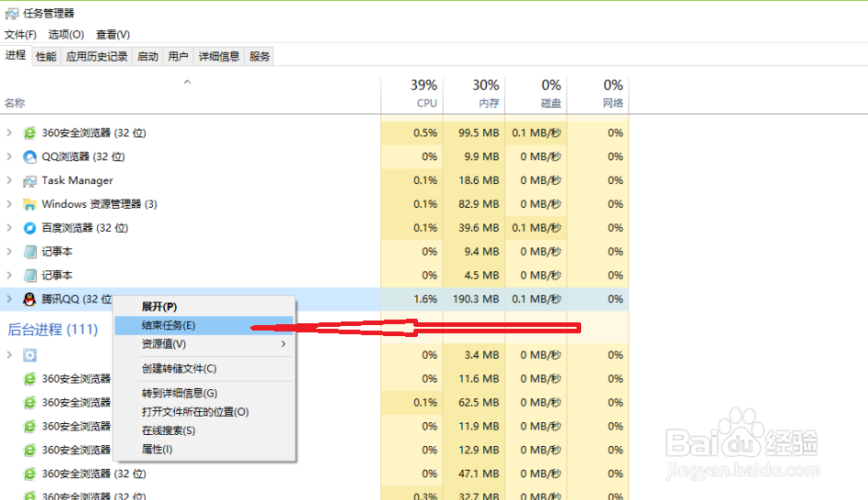Click the 1.6% CPU cell of 腾讯QQ

pos(412,299)
